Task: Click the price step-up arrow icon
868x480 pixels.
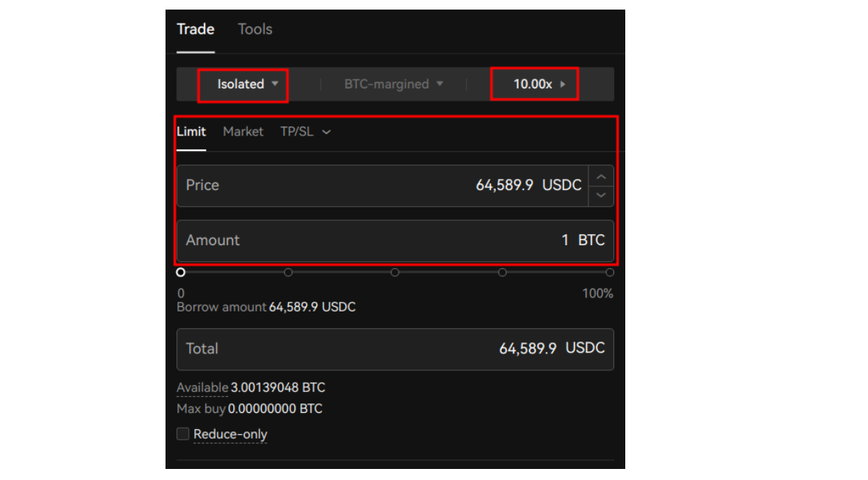Action: tap(601, 176)
